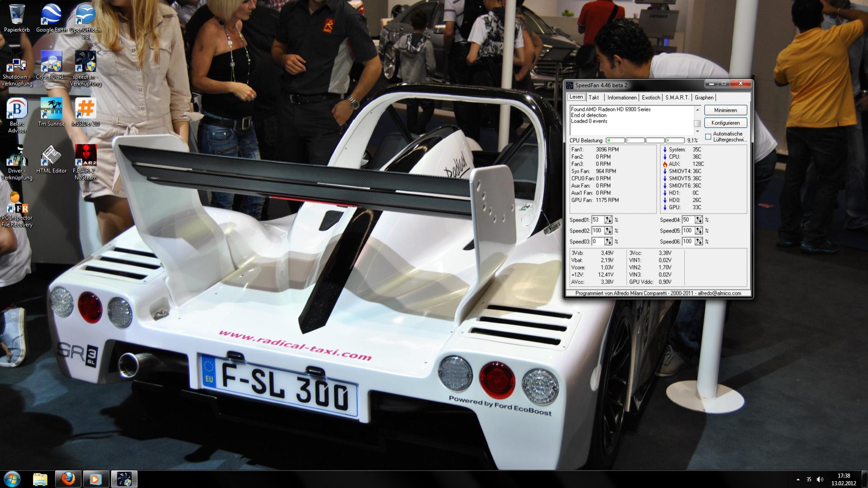868x488 pixels.
Task: Click the Speed04 value field showing 50
Action: pos(688,220)
